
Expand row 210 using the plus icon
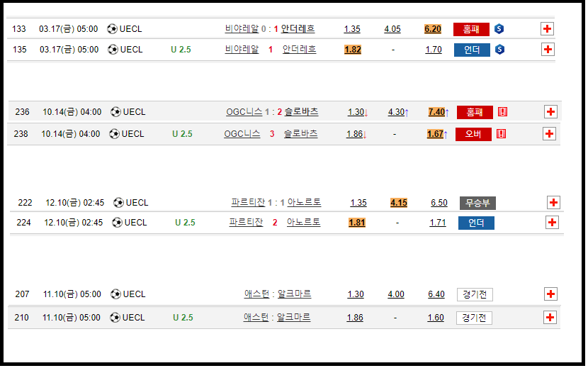coord(550,318)
